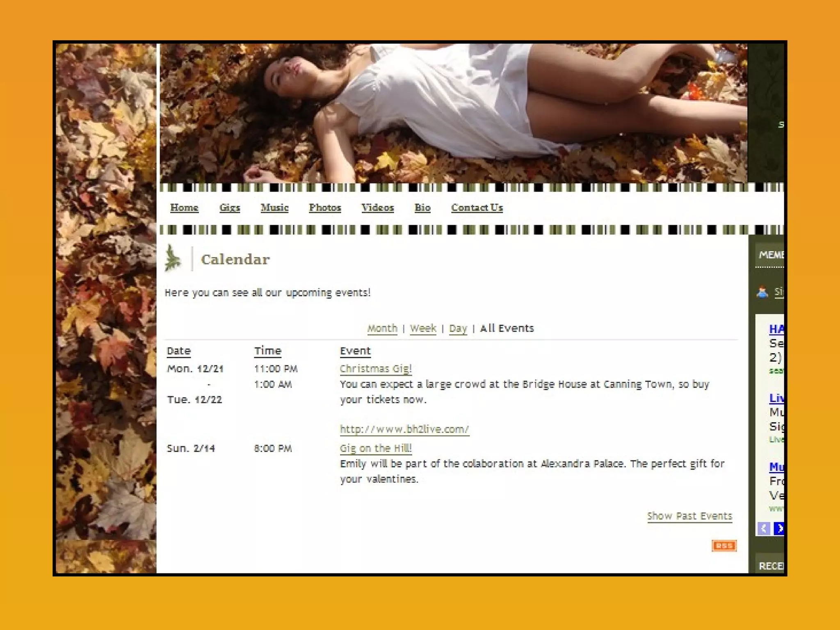Open the Bio page
This screenshot has height=630, width=840.
coord(422,208)
